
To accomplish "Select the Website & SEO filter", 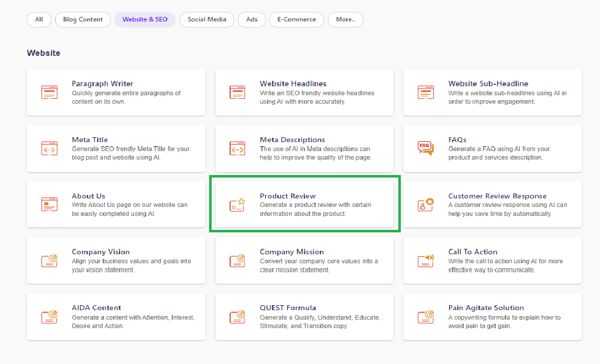I will click(x=145, y=19).
